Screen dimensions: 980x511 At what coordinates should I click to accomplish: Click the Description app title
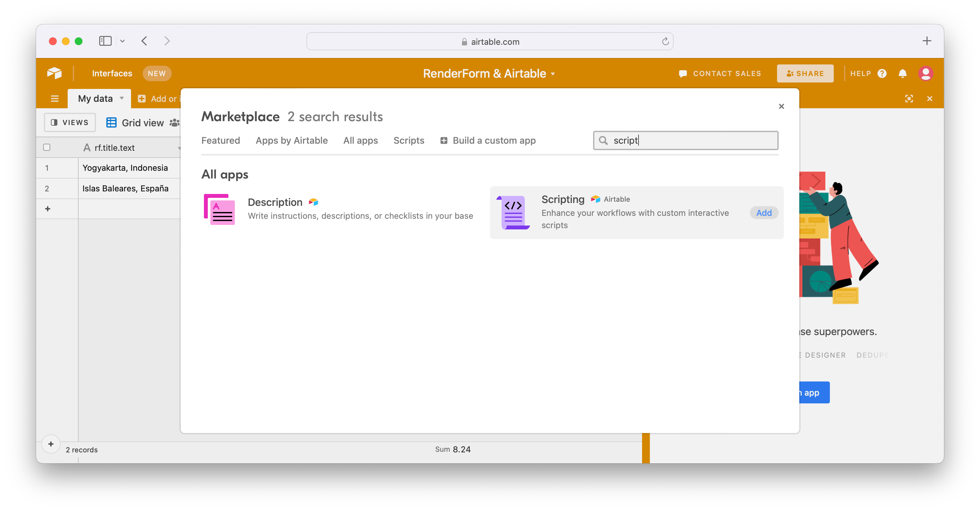[275, 202]
